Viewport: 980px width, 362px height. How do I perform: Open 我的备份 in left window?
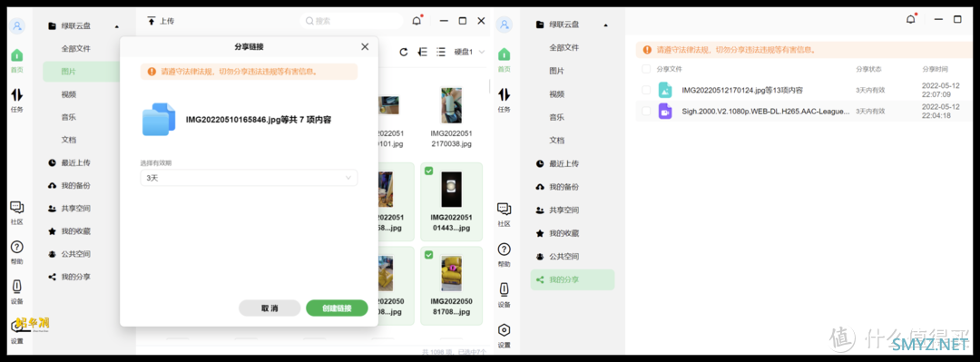(69, 186)
